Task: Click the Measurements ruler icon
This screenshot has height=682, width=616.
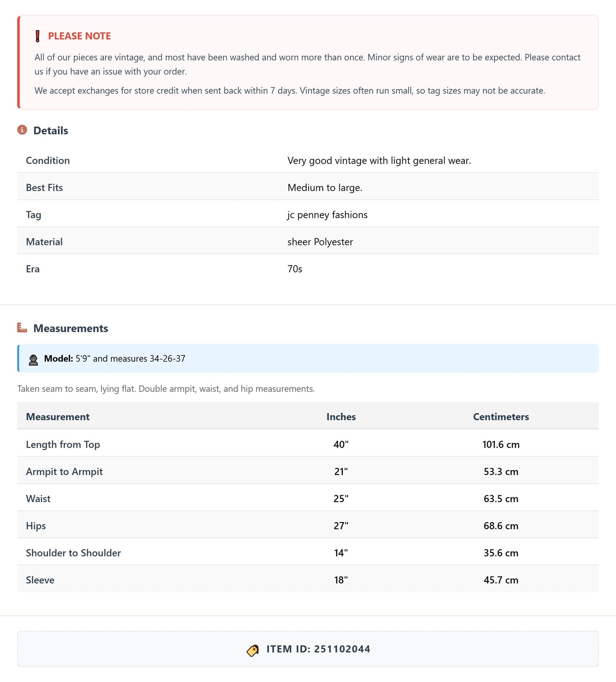Action: [x=22, y=327]
